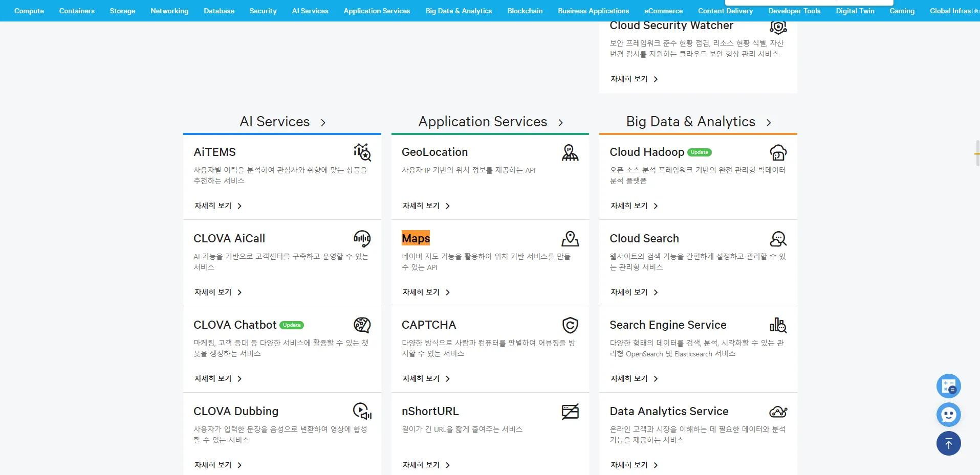Open Application Services in the navigation bar
Viewport: 980px width, 475px height.
(x=377, y=11)
